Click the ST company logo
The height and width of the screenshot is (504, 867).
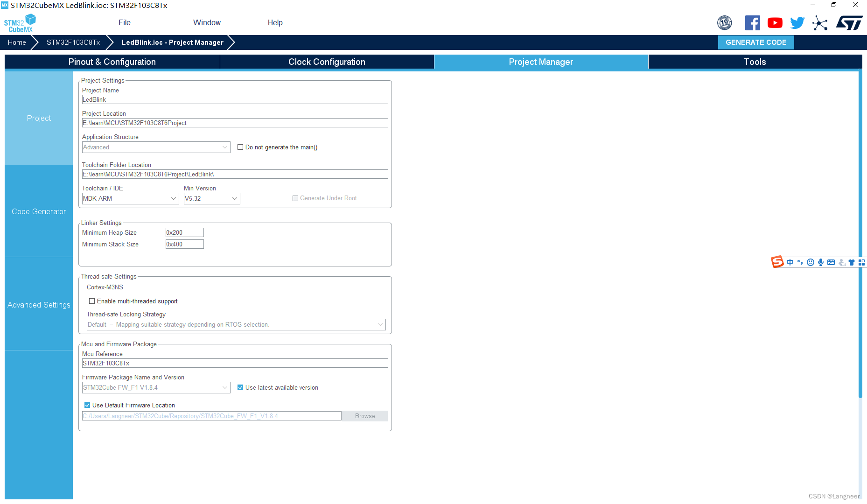tap(849, 23)
